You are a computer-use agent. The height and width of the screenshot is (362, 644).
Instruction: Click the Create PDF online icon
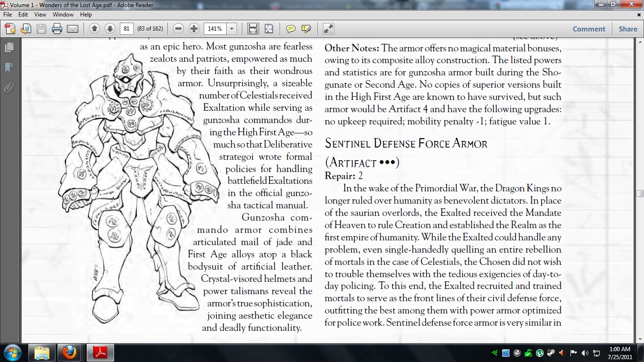[10, 29]
